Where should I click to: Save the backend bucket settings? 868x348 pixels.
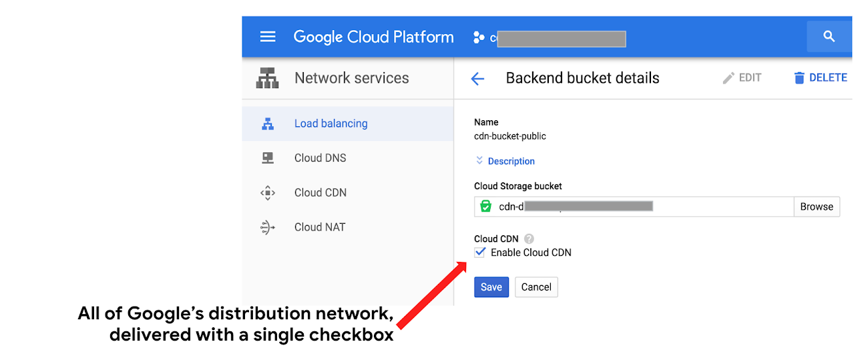click(491, 287)
